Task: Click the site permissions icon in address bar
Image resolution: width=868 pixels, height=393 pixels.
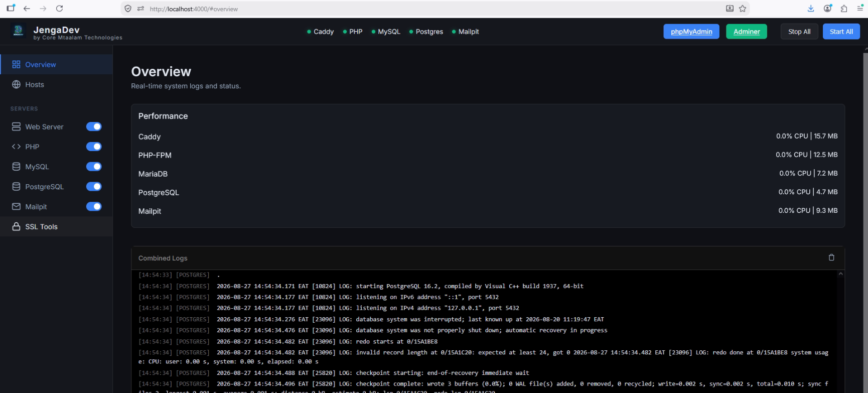Action: click(140, 9)
